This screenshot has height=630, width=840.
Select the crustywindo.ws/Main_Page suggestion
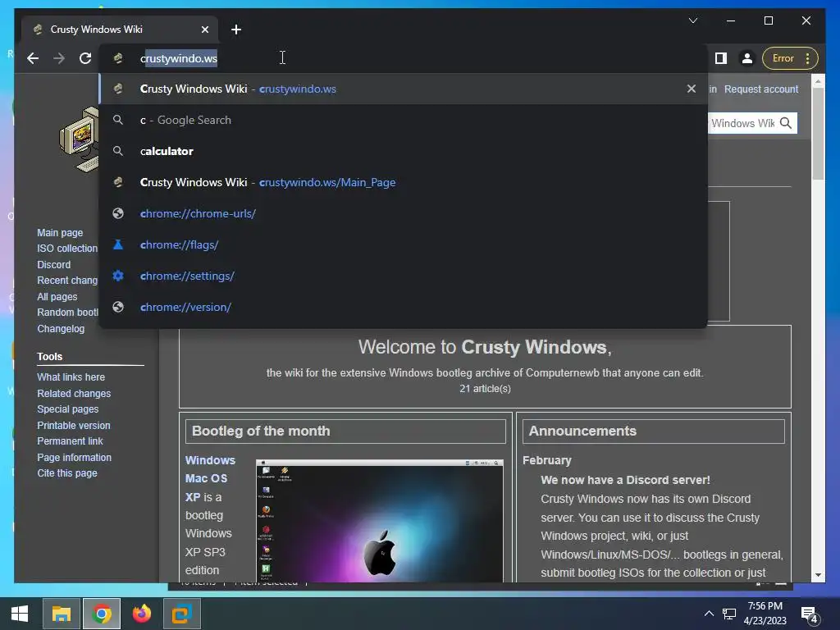403,182
